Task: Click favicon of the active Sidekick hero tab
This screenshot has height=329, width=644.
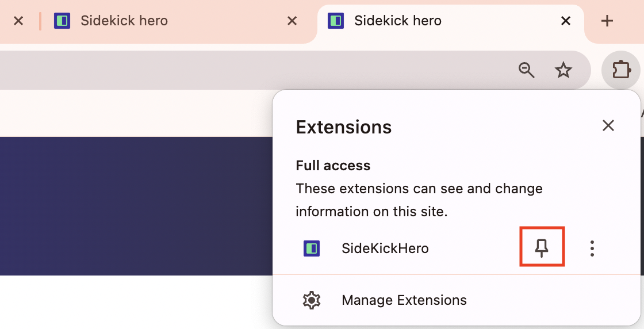Action: pyautogui.click(x=336, y=21)
